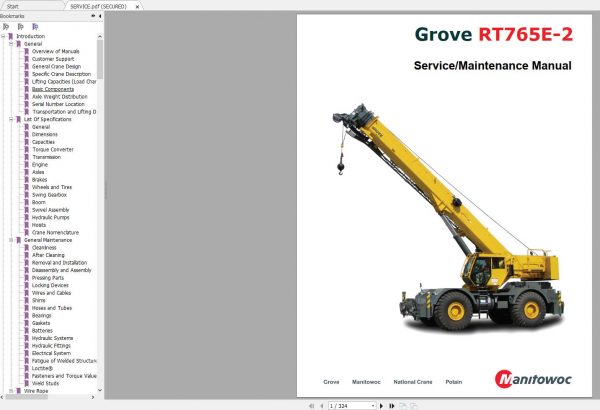Screen dimensions: 600x410
Task: Open the Disassembly and Assembly bookmark
Action: point(62,270)
